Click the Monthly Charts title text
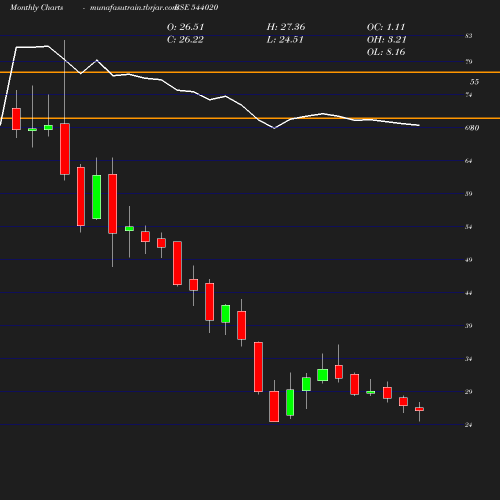Viewport: 500px width, 500px height. [x=37, y=7]
